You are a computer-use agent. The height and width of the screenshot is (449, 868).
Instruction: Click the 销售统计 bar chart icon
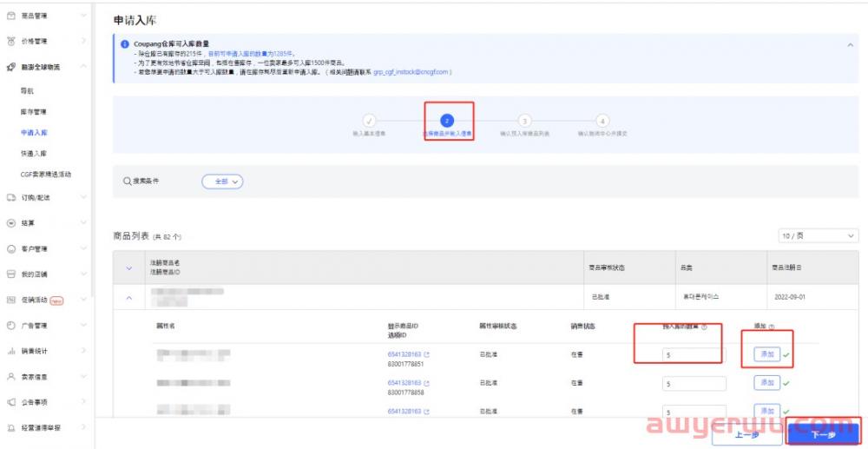[x=10, y=351]
